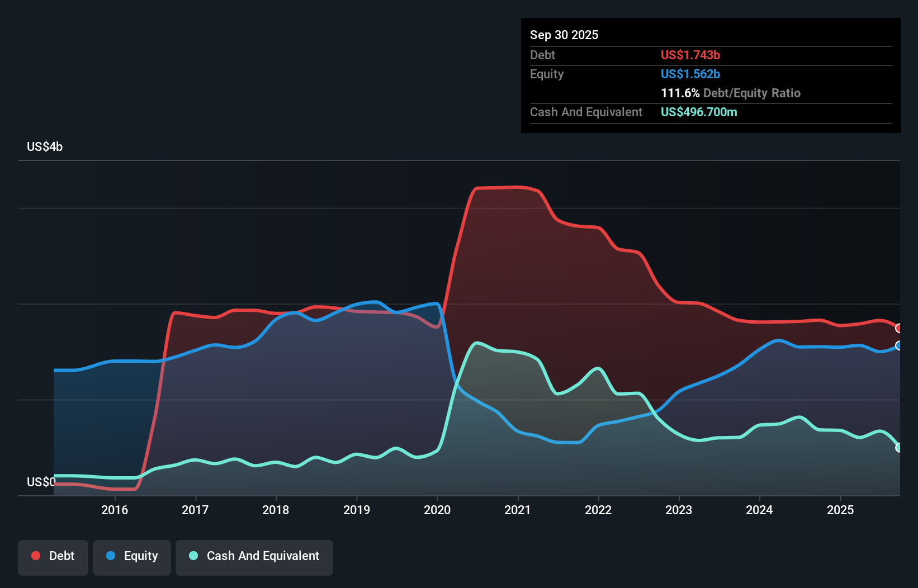Click the 2018 x-axis label
This screenshot has width=918, height=588.
point(276,510)
